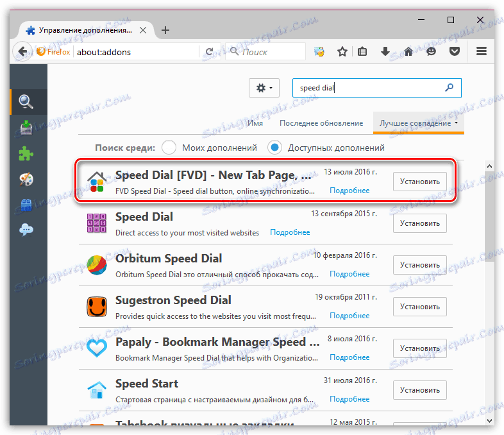Click the results list scrollbar up arrow

pyautogui.click(x=489, y=166)
